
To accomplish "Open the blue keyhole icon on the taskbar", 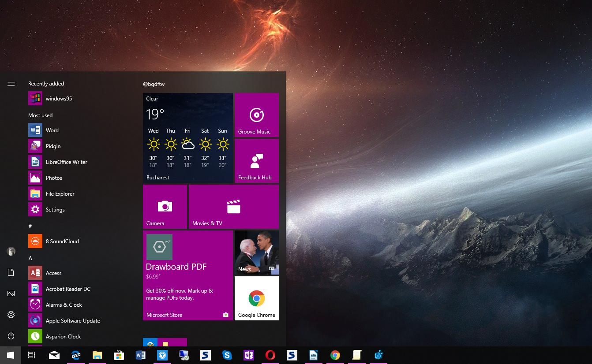I will pos(162,355).
